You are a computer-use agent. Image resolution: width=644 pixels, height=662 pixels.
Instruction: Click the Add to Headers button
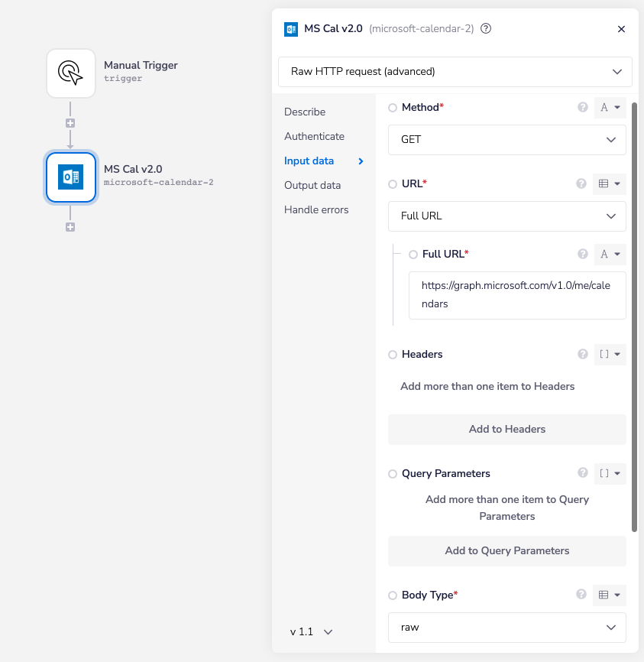[x=506, y=430]
